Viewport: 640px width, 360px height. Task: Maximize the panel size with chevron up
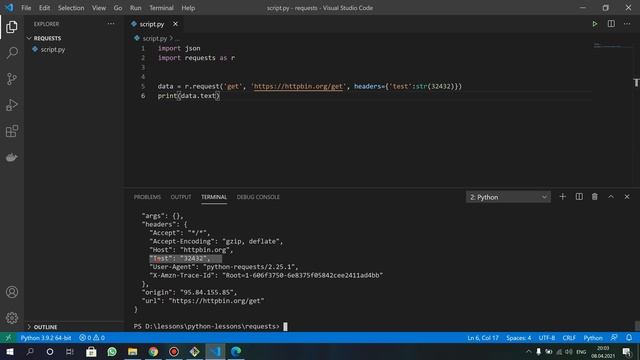point(611,197)
